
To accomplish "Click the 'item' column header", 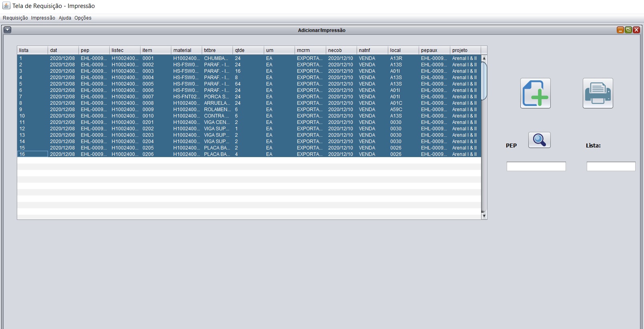I will click(x=156, y=50).
